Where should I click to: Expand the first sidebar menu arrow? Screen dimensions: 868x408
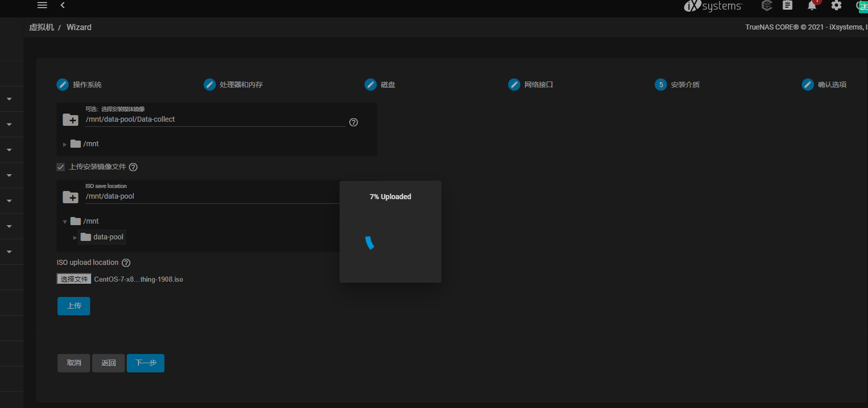pos(9,99)
